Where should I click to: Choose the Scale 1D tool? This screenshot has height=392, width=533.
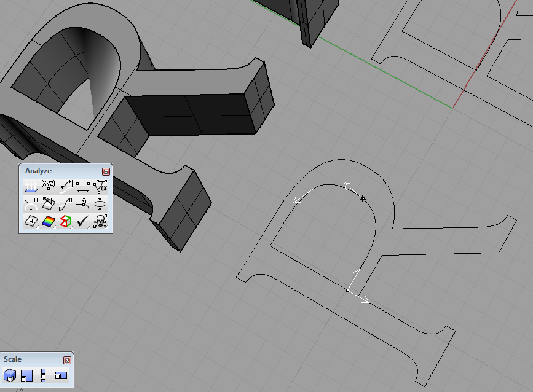[x=43, y=375]
